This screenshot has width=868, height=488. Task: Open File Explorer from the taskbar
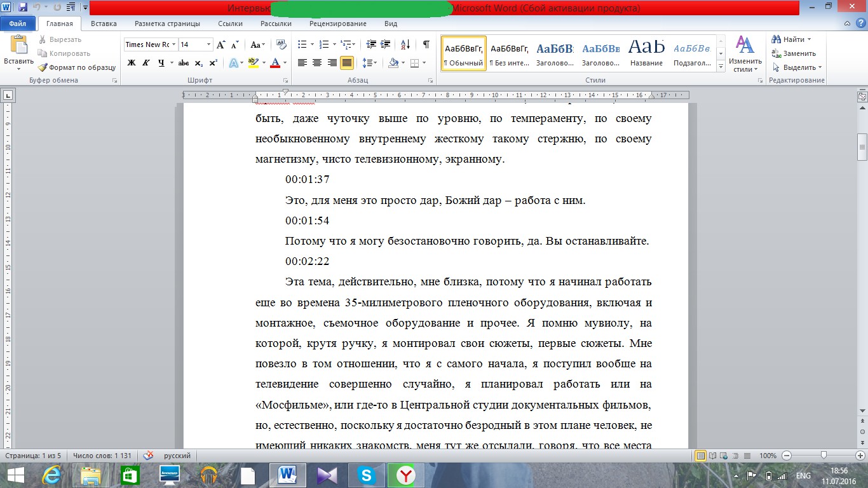tap(90, 475)
